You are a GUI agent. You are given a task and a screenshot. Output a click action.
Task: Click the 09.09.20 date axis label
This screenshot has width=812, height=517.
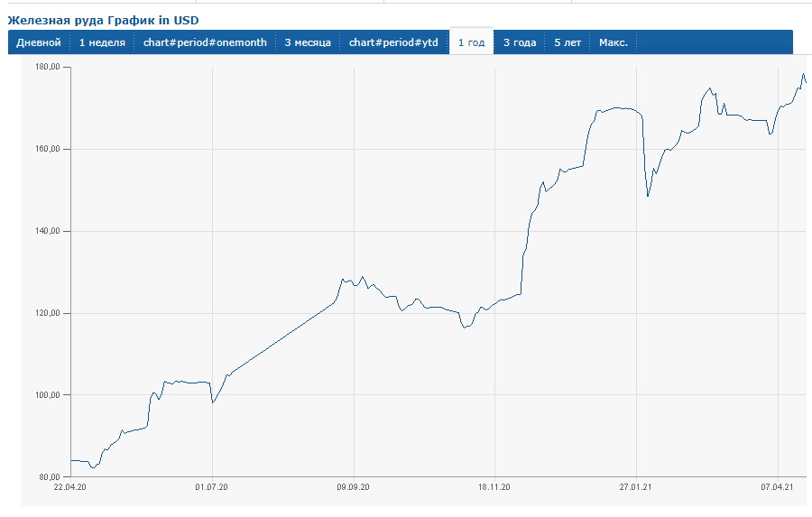point(353,487)
